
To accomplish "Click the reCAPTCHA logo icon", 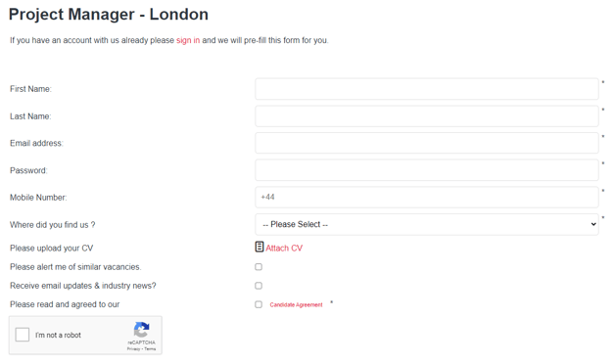I will tap(142, 330).
